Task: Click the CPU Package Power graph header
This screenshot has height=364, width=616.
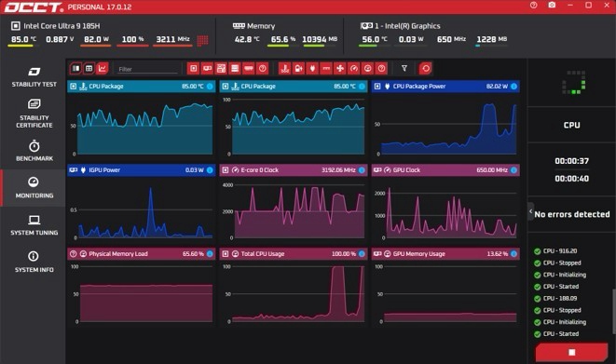Action: tap(445, 87)
